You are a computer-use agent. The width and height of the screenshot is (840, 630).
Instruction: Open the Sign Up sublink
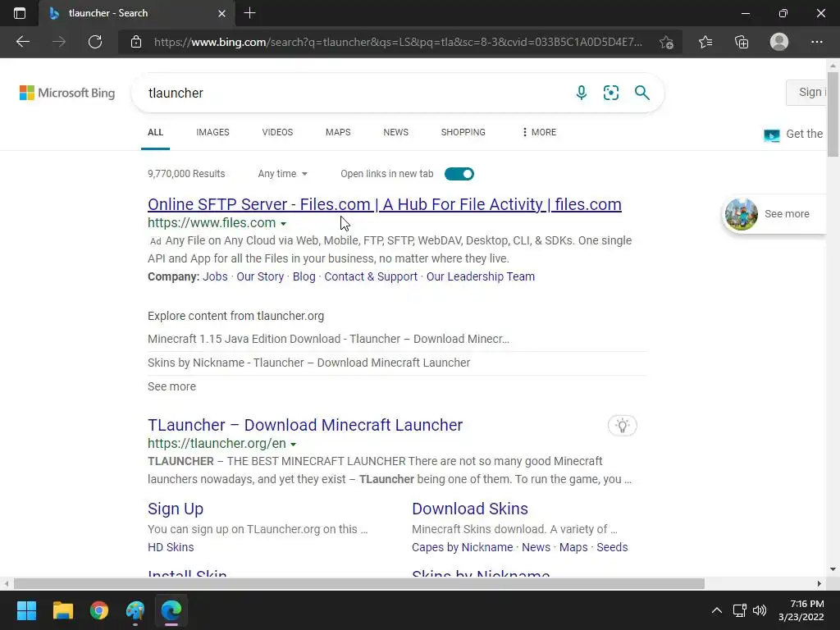click(176, 509)
